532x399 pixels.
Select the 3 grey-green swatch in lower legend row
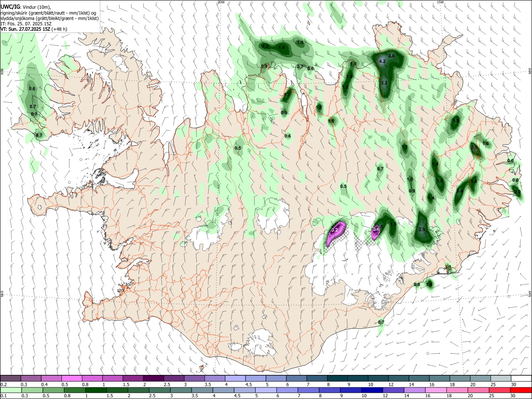pyautogui.click(x=181, y=390)
